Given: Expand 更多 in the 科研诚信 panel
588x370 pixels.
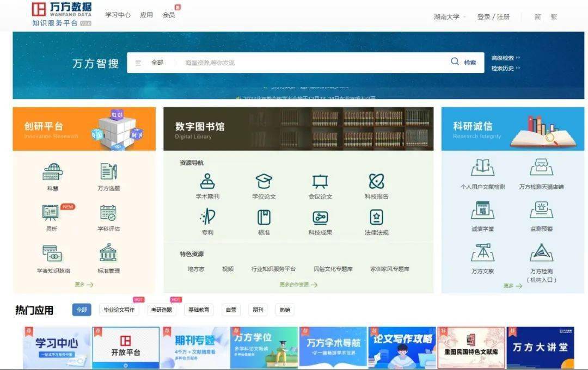Looking at the screenshot, I should pyautogui.click(x=513, y=286).
